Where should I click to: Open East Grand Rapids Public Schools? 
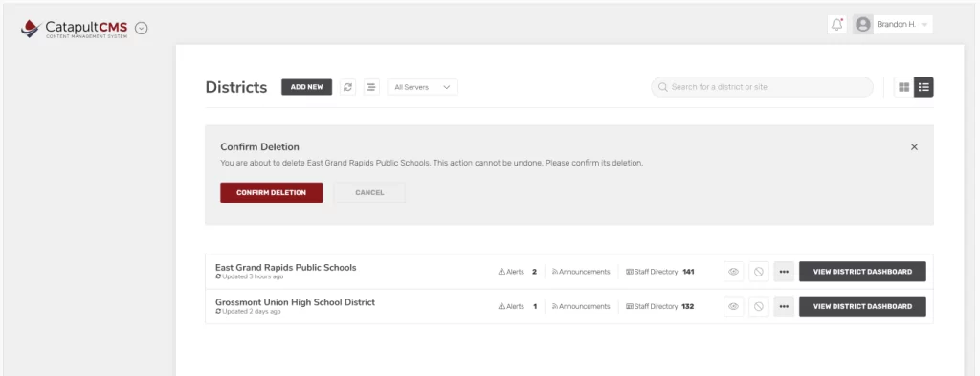285,267
